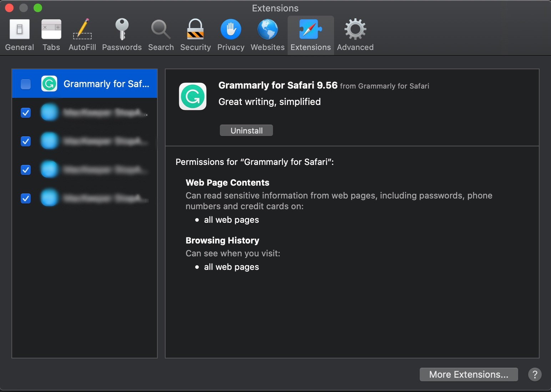Switch to the Tabs preferences pane
This screenshot has width=551, height=392.
51,35
